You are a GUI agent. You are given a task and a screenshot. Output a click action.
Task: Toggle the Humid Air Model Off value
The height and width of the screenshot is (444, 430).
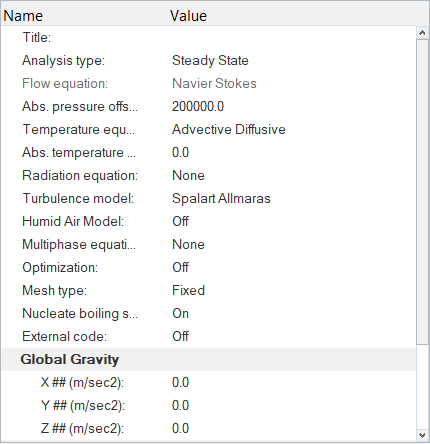tap(293, 221)
